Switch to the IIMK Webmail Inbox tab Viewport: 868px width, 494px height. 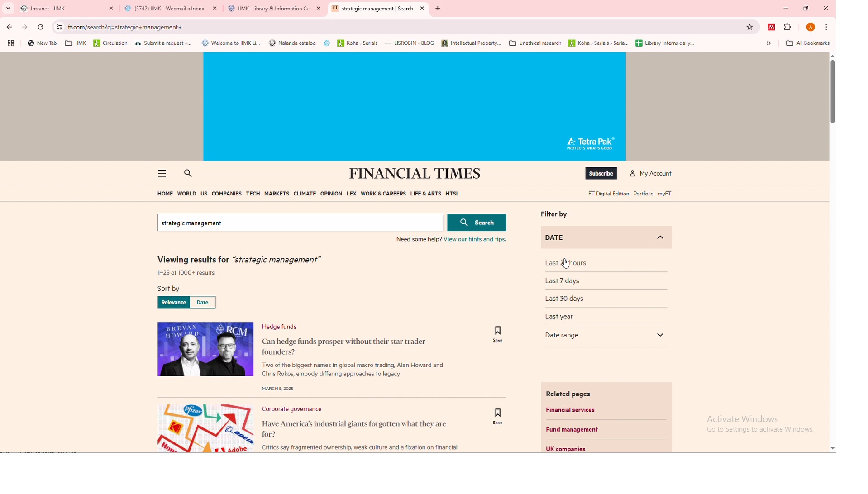coord(170,9)
